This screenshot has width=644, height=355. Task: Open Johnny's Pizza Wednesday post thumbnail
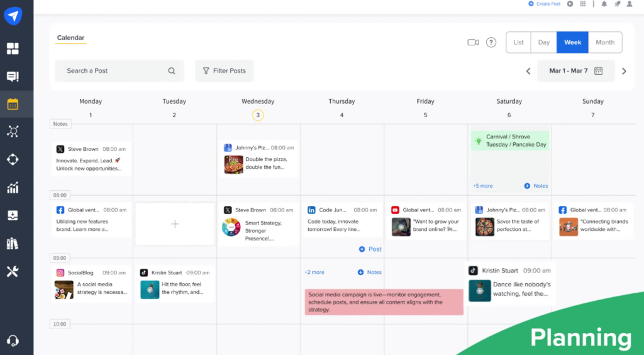pos(234,164)
